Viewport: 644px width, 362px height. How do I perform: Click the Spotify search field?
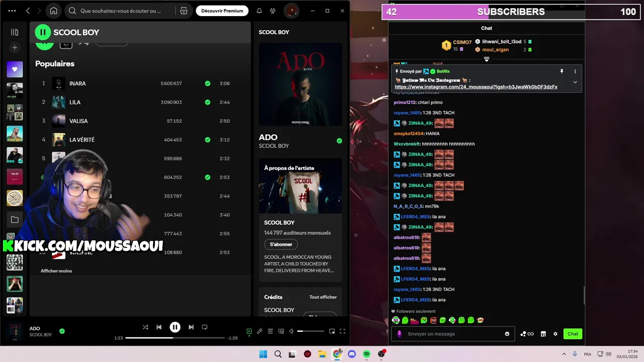click(x=121, y=11)
